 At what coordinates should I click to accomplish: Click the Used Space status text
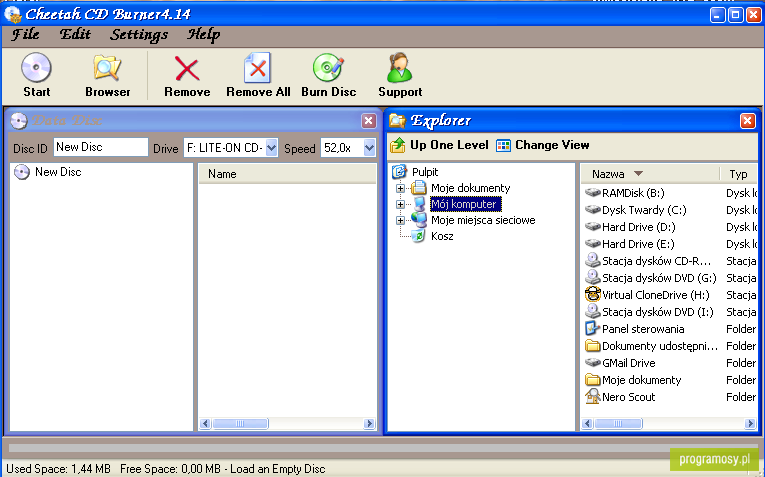(x=58, y=469)
